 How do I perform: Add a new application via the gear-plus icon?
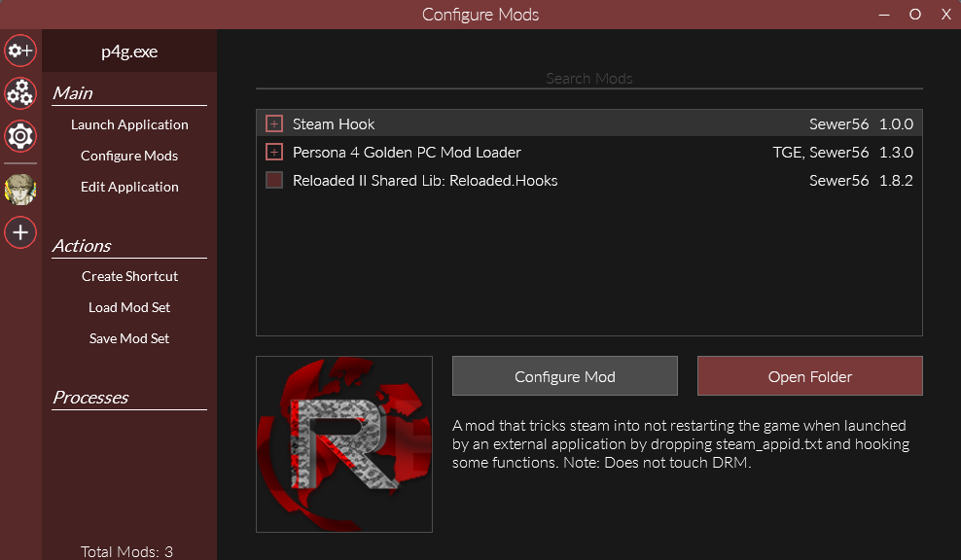coord(19,51)
